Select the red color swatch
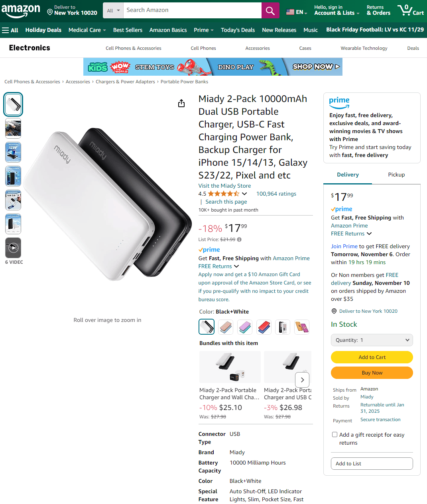The height and width of the screenshot is (504, 427). tap(264, 327)
